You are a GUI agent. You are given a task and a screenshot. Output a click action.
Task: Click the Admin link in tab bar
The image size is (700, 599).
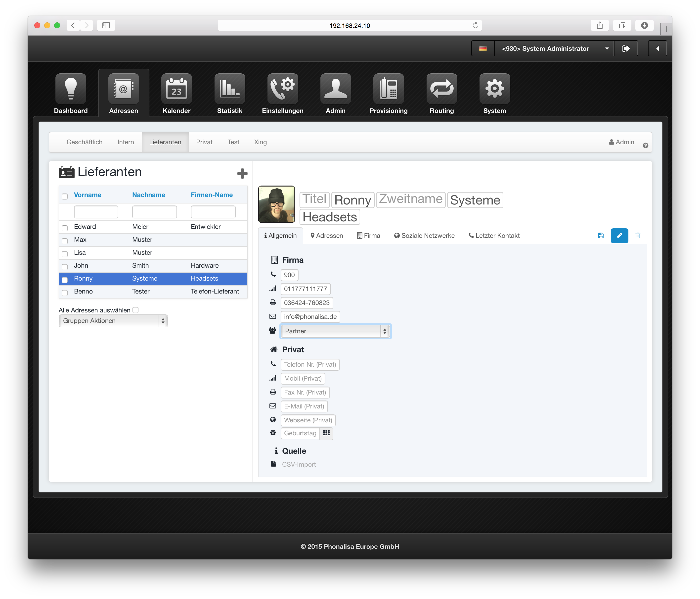(x=622, y=142)
